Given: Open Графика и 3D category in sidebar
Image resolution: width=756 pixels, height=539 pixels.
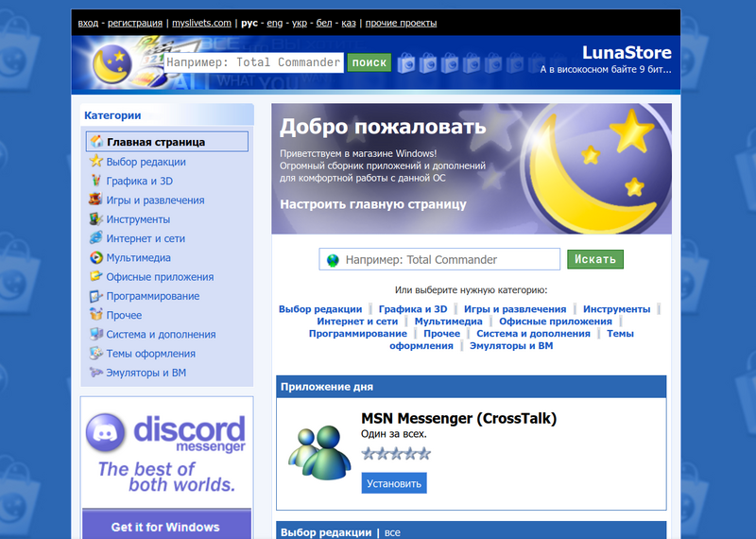Looking at the screenshot, I should pyautogui.click(x=139, y=181).
